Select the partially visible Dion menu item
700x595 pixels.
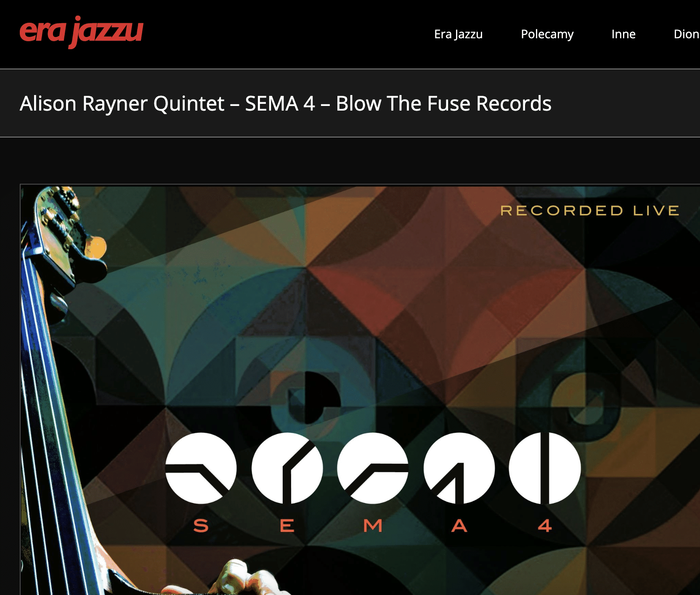click(687, 34)
